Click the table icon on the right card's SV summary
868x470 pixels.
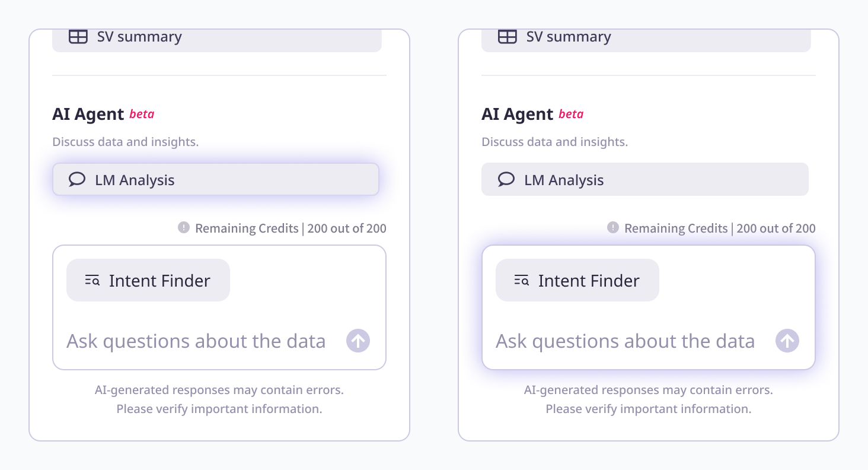(508, 37)
